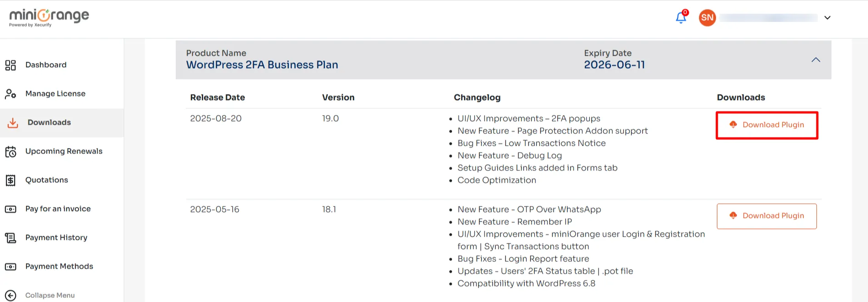Click the Pay for an invoice icon
The width and height of the screenshot is (868, 302).
11,209
